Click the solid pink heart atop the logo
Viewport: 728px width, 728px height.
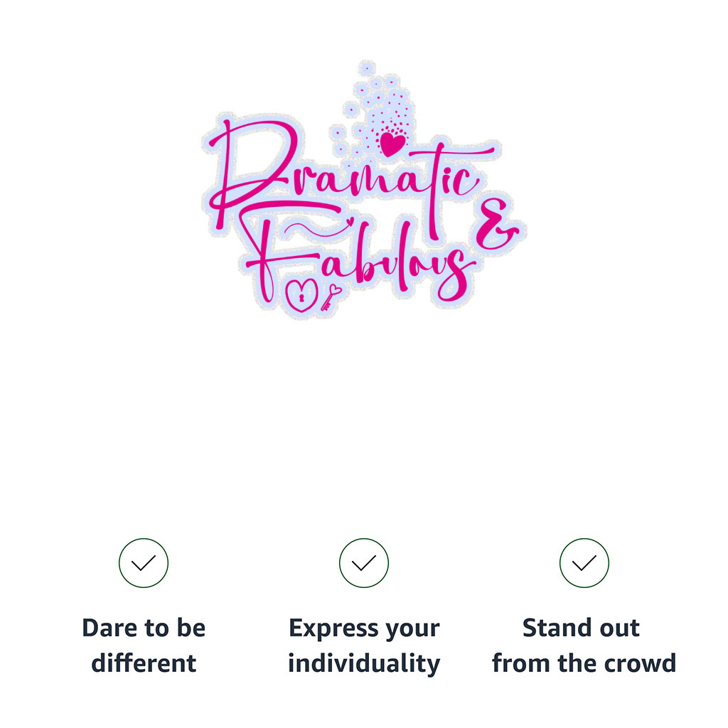(x=391, y=144)
